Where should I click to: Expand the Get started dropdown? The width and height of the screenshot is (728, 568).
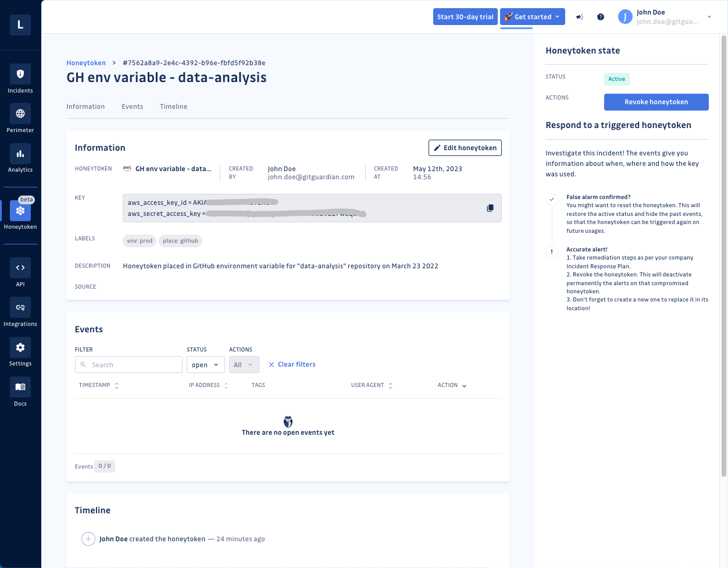tap(531, 16)
